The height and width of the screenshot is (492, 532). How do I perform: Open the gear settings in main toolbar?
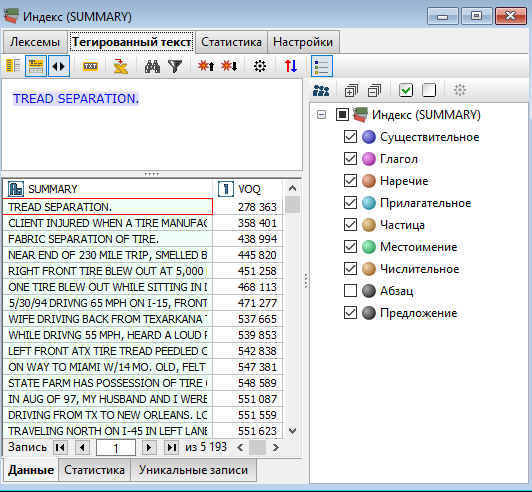(260, 66)
